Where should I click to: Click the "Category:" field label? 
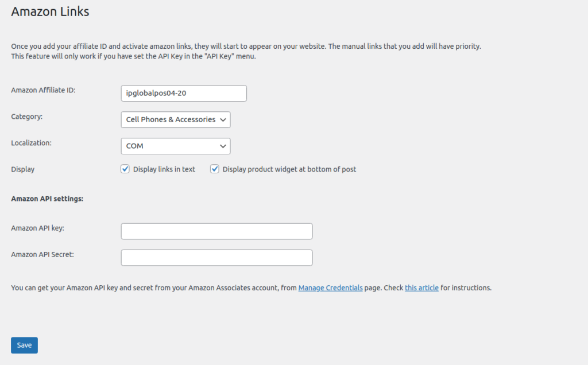[x=27, y=117]
